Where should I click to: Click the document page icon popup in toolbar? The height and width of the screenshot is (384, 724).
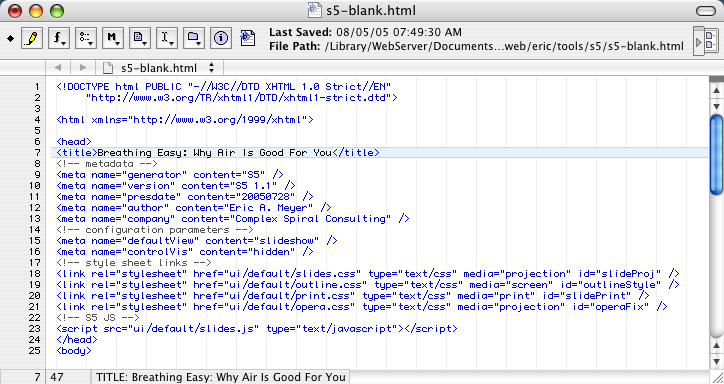pyautogui.click(x=140, y=38)
